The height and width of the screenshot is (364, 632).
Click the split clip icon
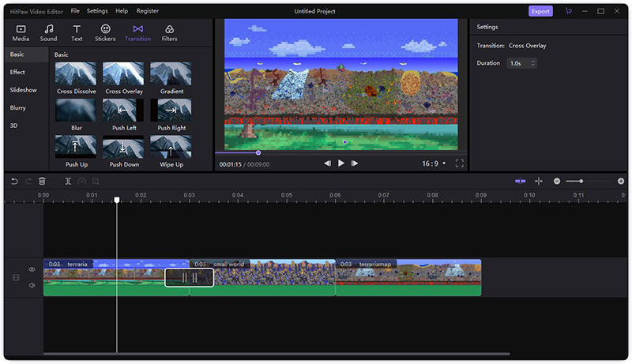68,181
